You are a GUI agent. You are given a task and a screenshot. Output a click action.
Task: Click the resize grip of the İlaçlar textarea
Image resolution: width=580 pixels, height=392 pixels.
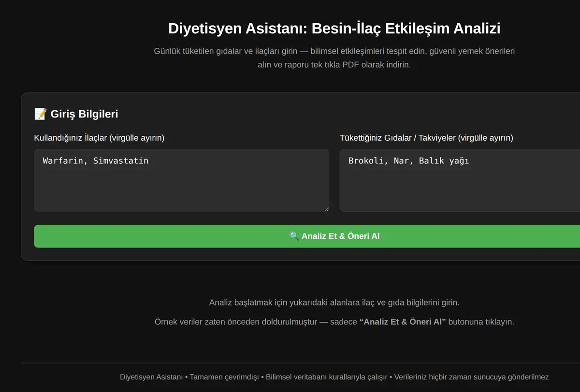326,209
